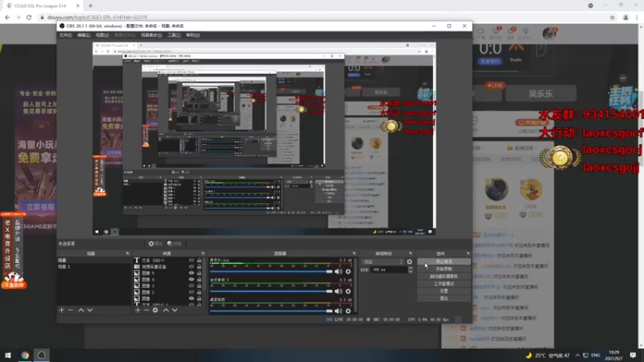
Task: Open Settings (设置) from the Controls dock
Action: coord(444,291)
